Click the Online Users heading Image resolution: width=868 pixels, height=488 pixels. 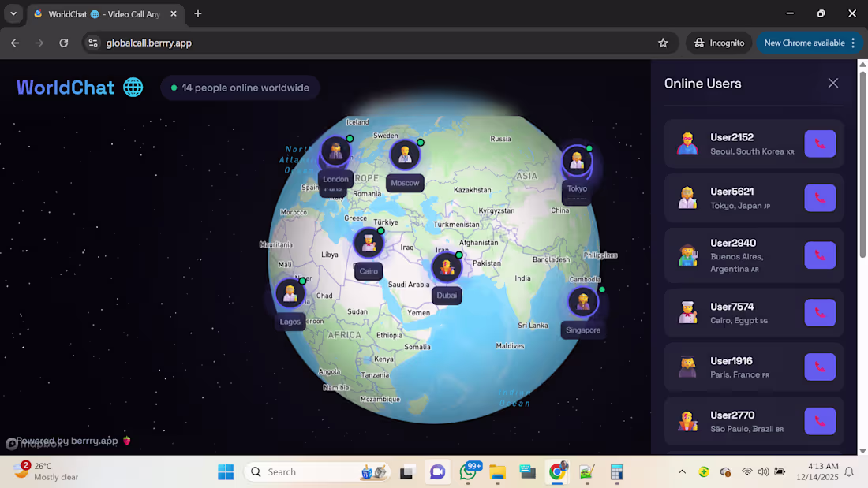702,84
